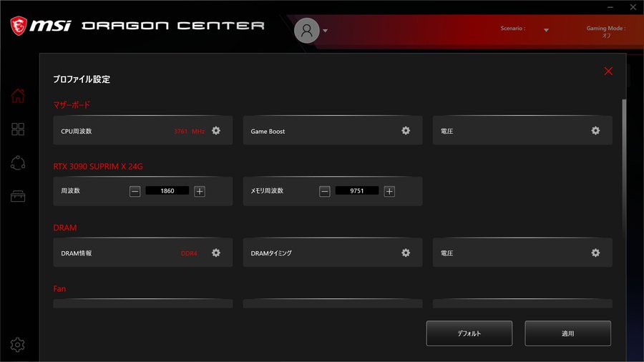Click the DRAM section heading
Screen dimensions: 644x362
(x=65, y=228)
